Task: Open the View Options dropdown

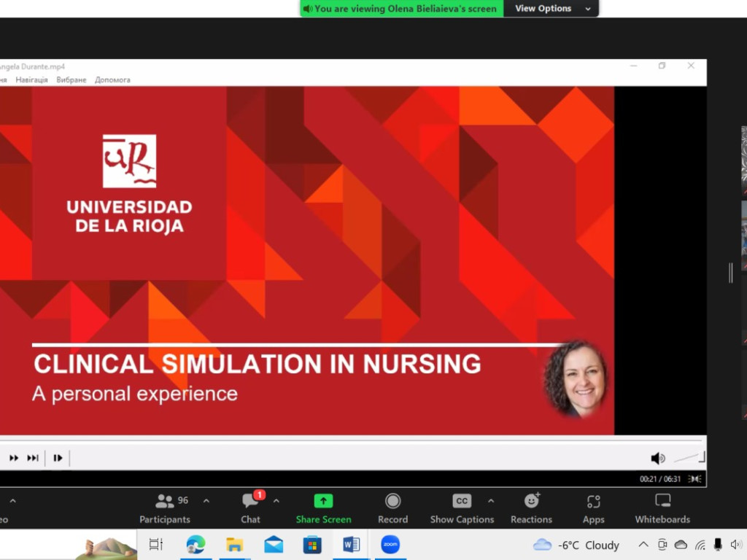Action: tap(551, 9)
